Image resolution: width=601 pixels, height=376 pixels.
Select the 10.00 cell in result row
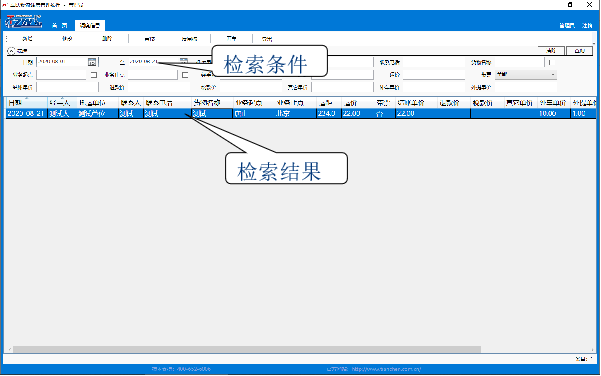coord(553,113)
